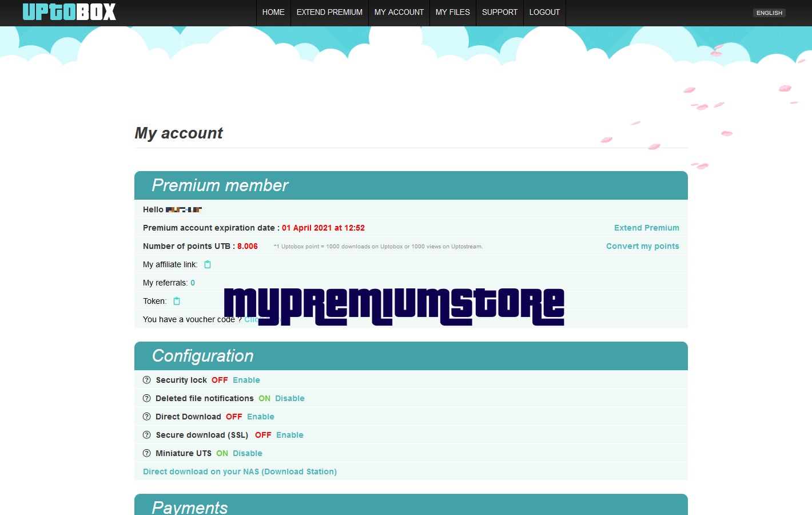Image resolution: width=812 pixels, height=515 pixels.
Task: Click the points value 8.006
Action: click(248, 246)
